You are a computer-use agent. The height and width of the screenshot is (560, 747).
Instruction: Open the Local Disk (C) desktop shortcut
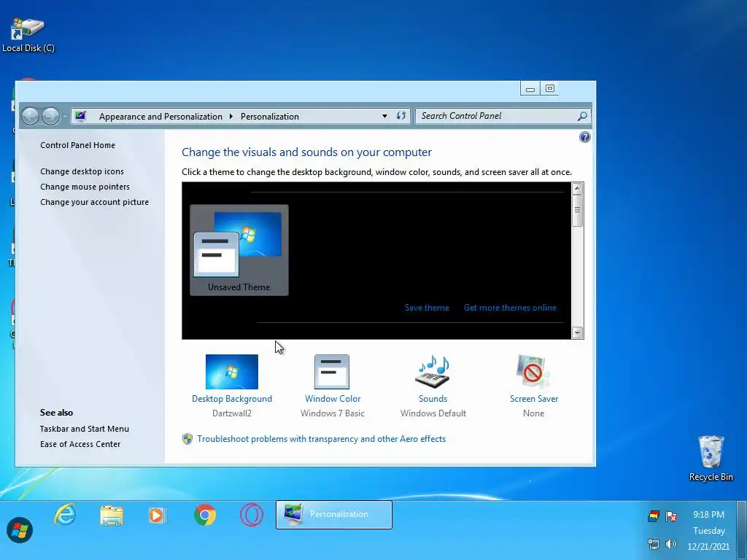pyautogui.click(x=28, y=35)
